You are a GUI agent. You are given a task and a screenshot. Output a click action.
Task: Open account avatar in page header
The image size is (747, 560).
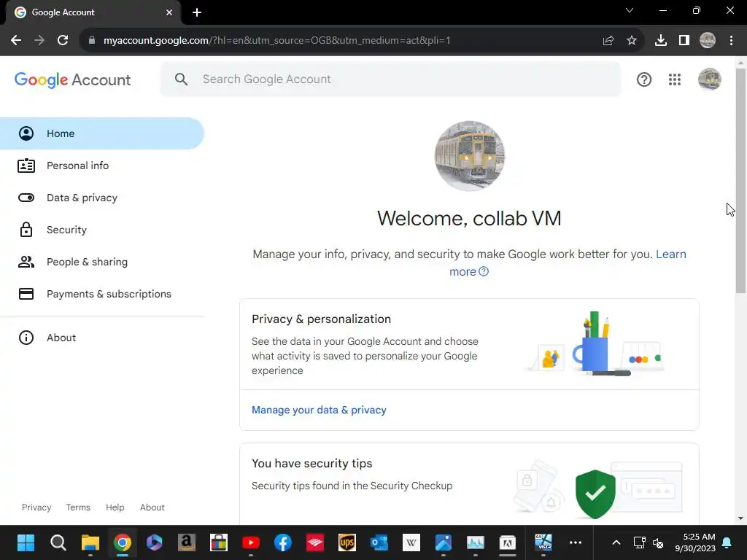click(x=709, y=79)
